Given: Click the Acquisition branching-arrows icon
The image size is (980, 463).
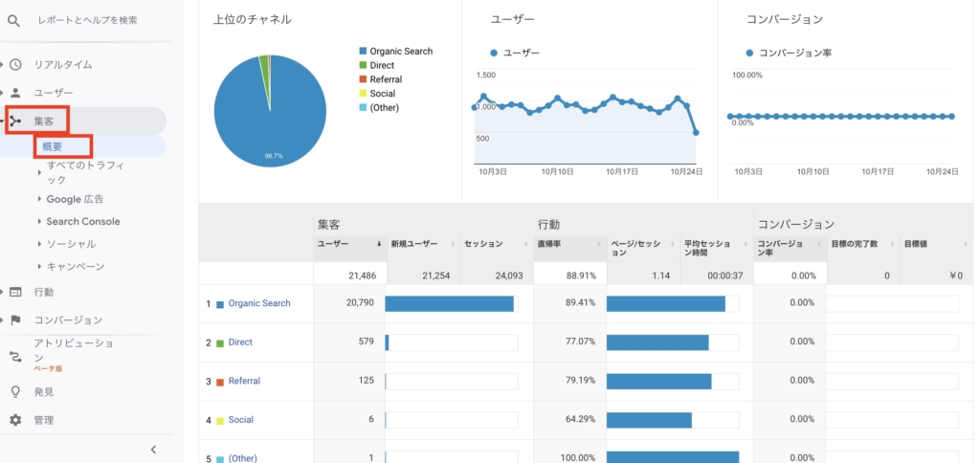Looking at the screenshot, I should pos(15,121).
